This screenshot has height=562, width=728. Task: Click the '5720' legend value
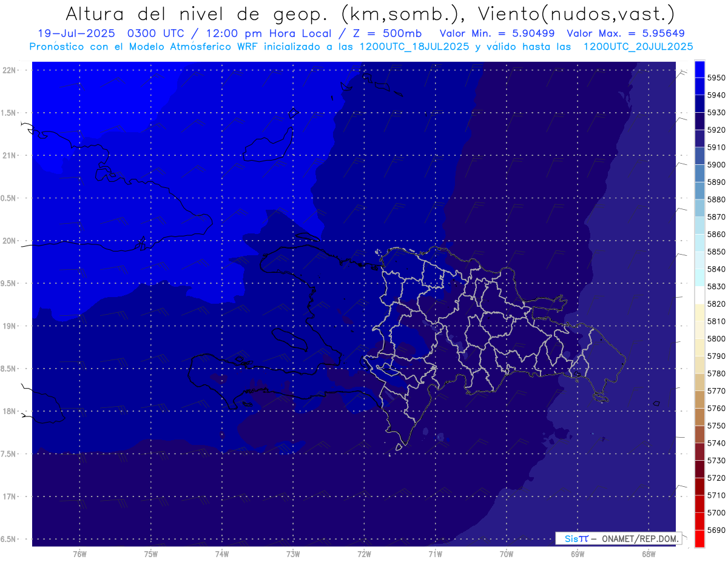tap(716, 478)
